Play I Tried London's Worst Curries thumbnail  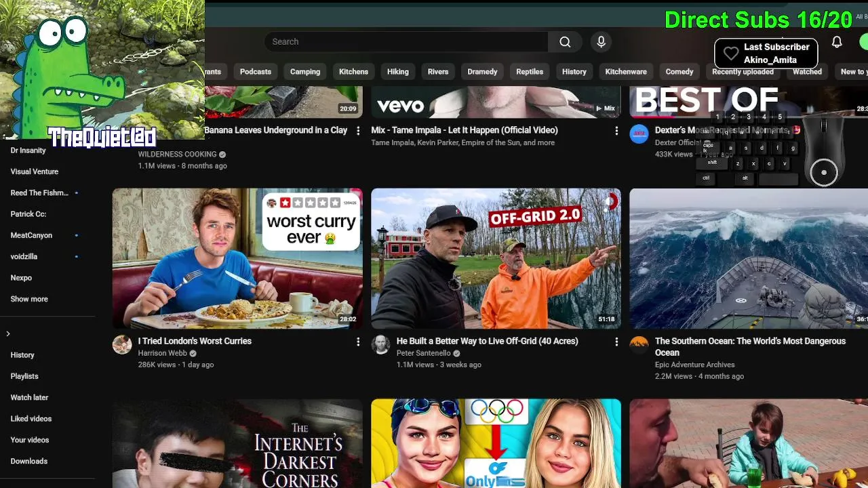click(237, 258)
